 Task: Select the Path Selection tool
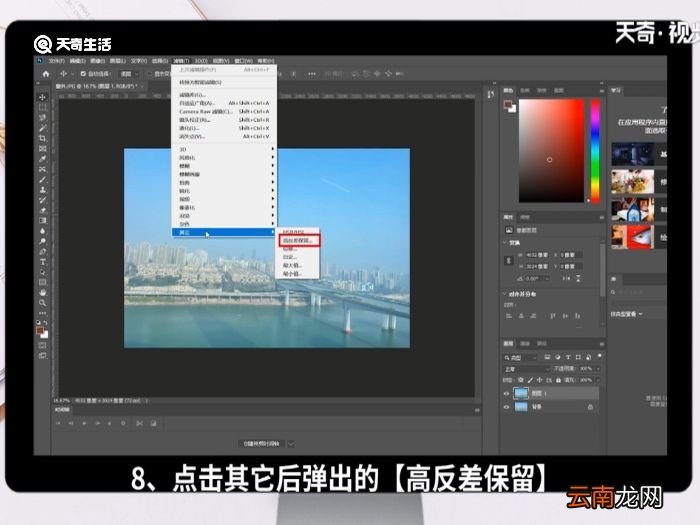click(x=42, y=272)
